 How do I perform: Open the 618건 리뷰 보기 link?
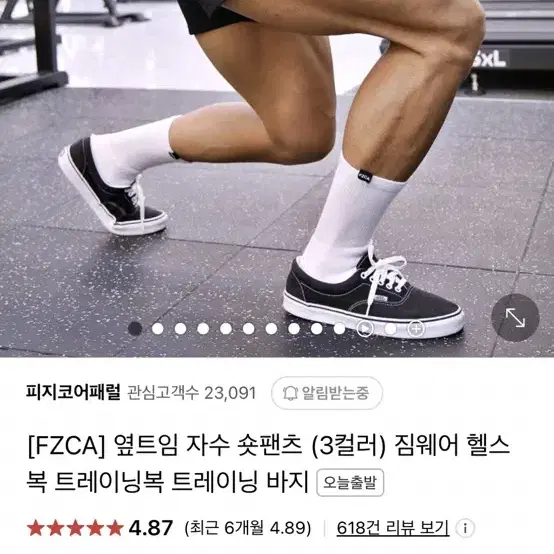(393, 528)
